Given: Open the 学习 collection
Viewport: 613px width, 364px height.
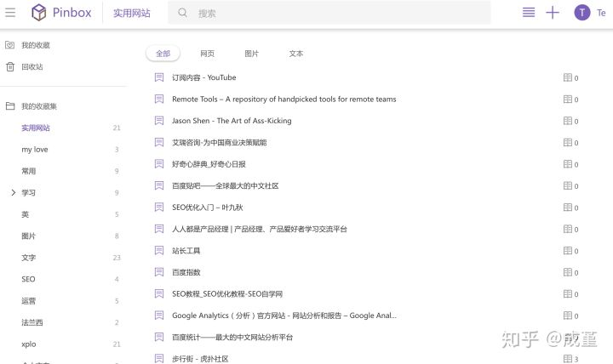Looking at the screenshot, I should coord(29,192).
